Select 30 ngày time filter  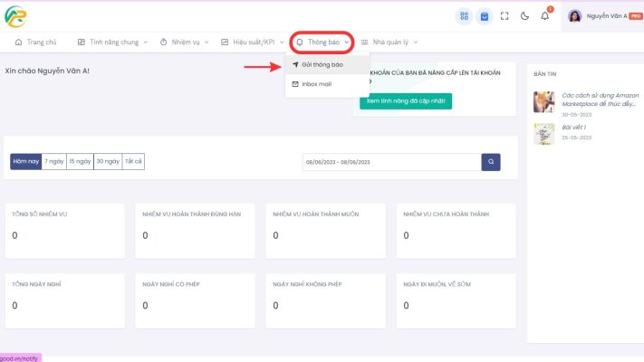coord(108,161)
